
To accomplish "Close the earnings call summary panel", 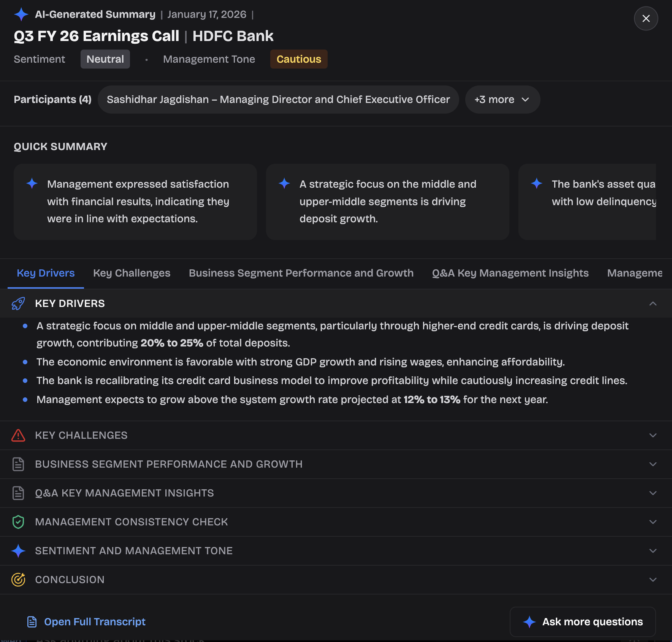I will [646, 18].
